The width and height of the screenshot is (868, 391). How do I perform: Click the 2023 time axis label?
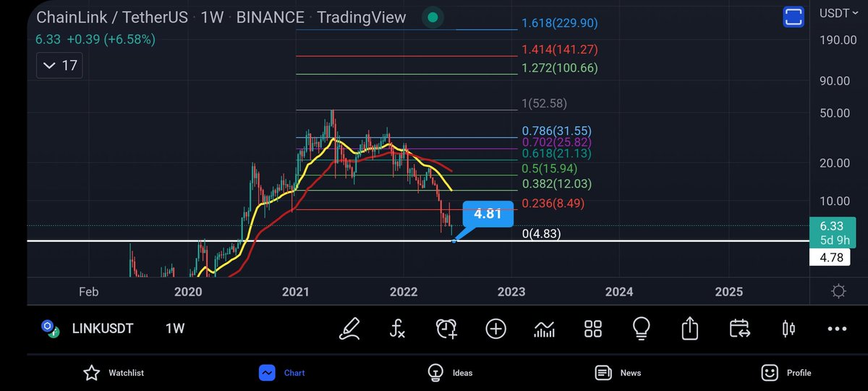click(511, 292)
